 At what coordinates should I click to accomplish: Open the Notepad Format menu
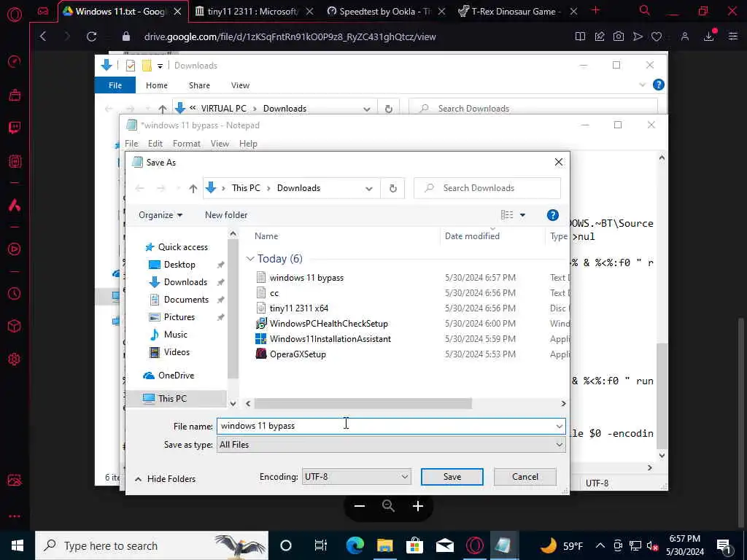coord(186,144)
